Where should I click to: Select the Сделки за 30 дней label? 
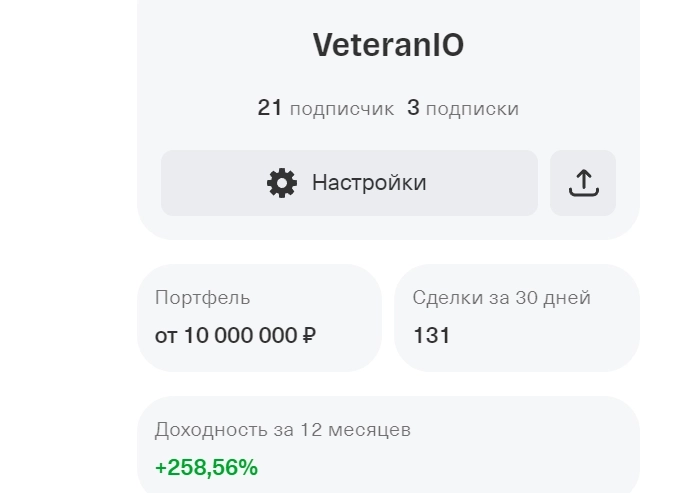(x=501, y=298)
